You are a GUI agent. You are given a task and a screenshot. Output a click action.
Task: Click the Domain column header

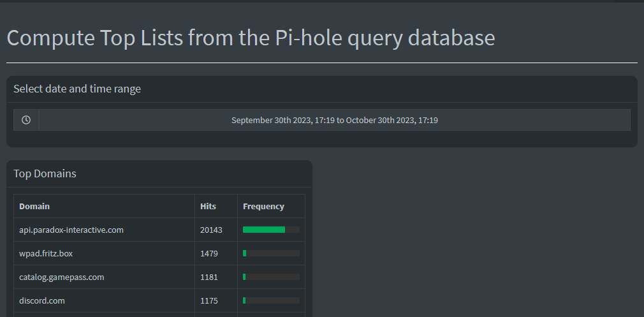pyautogui.click(x=34, y=206)
